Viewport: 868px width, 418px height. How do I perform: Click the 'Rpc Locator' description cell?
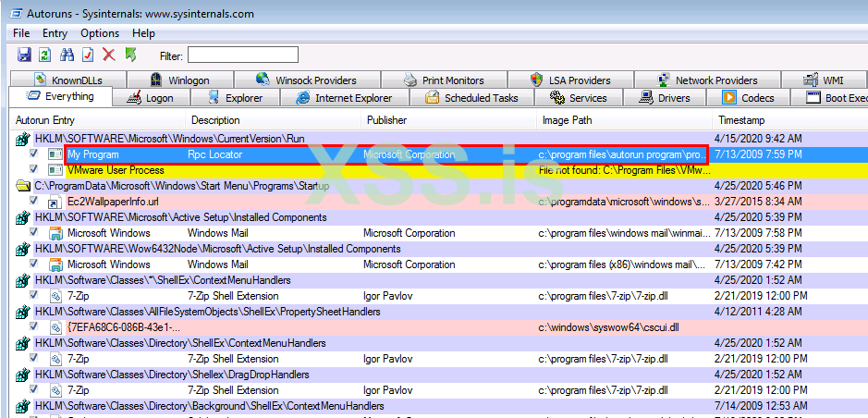point(214,154)
